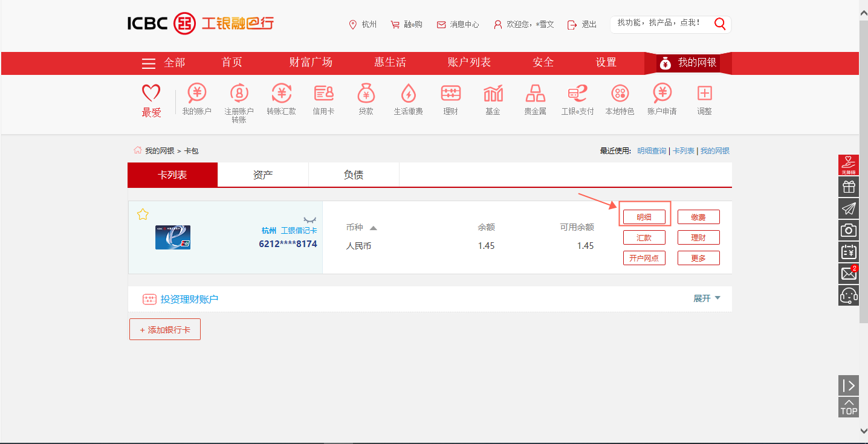The width and height of the screenshot is (868, 444).
Task: Open 明细查询 in recently used links
Action: 653,150
